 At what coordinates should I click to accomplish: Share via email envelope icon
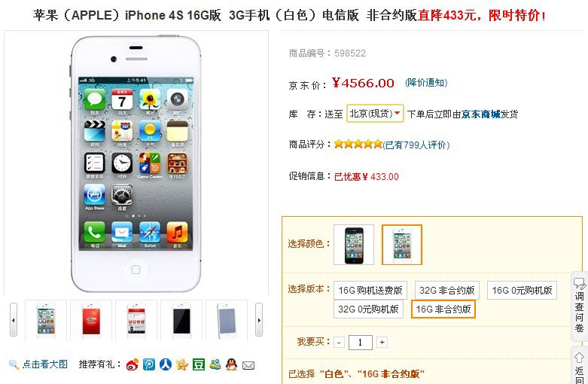pyautogui.click(x=248, y=365)
